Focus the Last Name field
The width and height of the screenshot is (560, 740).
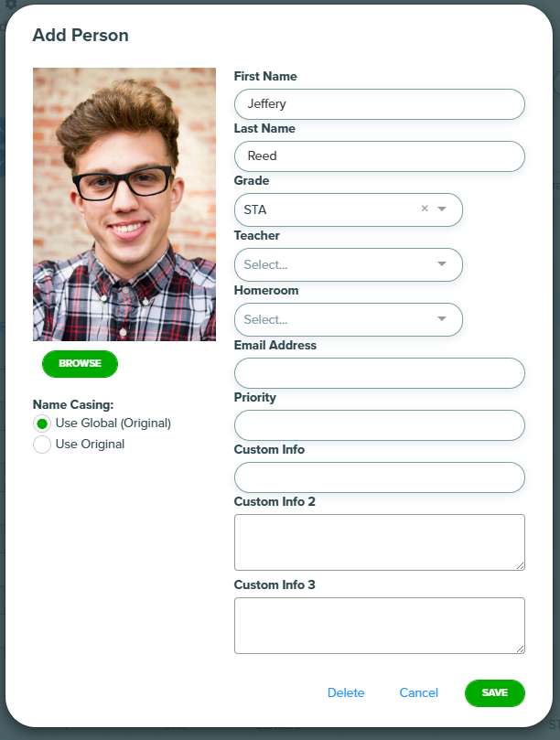(379, 156)
